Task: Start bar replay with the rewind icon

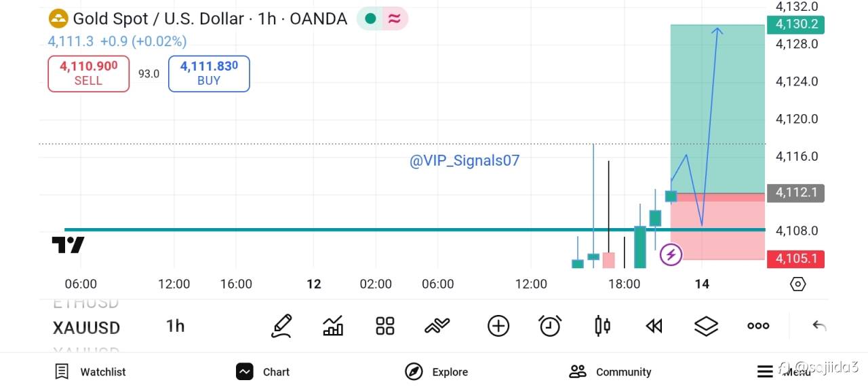Action: pos(654,327)
